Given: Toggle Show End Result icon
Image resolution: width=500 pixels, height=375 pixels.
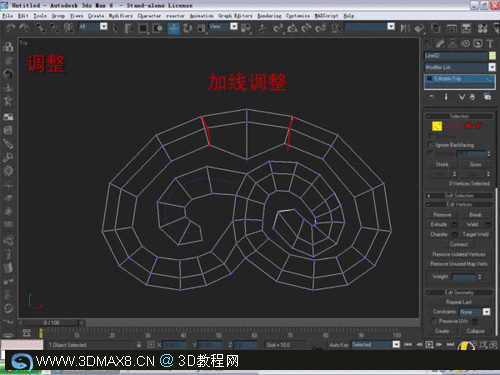Looking at the screenshot, I should pyautogui.click(x=446, y=97).
